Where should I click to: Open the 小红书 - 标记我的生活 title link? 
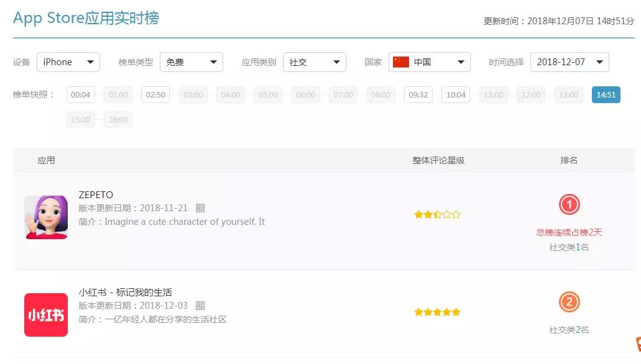126,293
